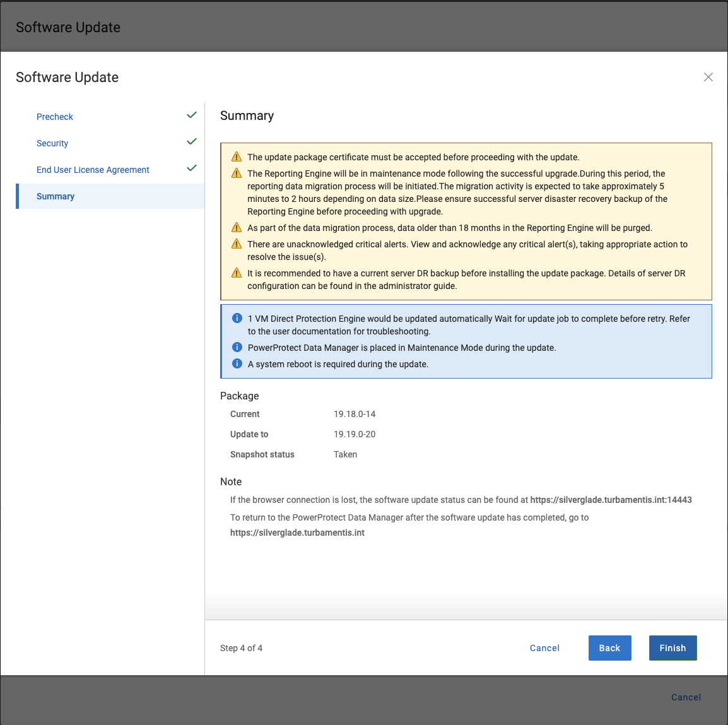Click the Step 4 of 4 indicator

(x=241, y=648)
